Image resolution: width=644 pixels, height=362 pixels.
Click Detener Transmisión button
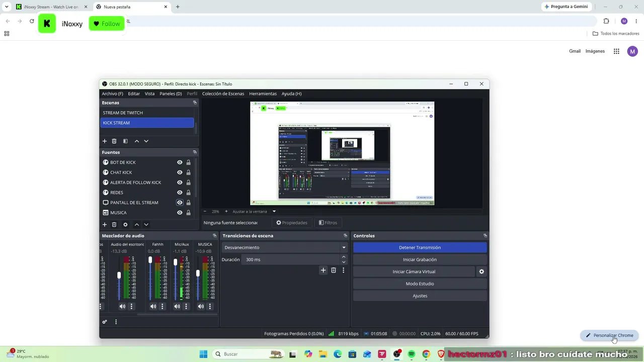tap(420, 247)
